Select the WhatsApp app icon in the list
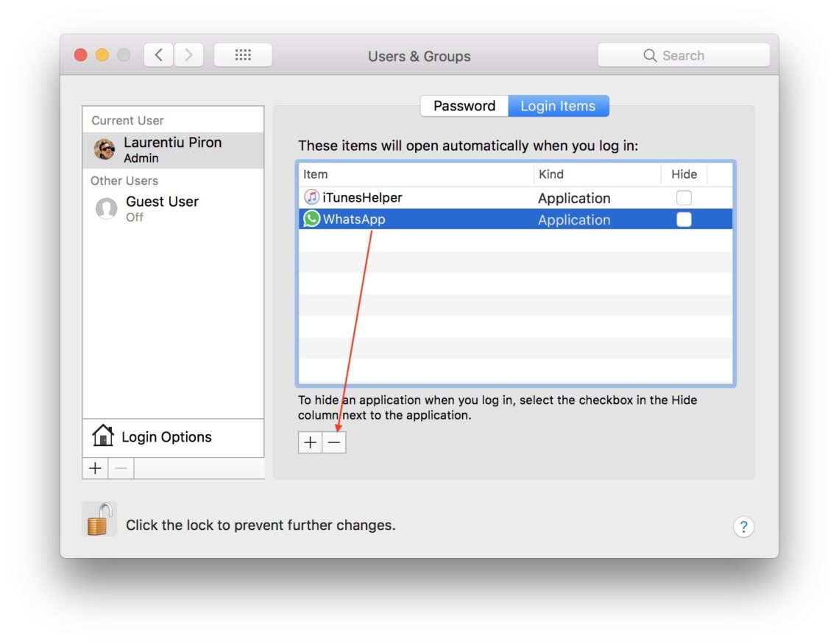This screenshot has width=839, height=644. (311, 219)
